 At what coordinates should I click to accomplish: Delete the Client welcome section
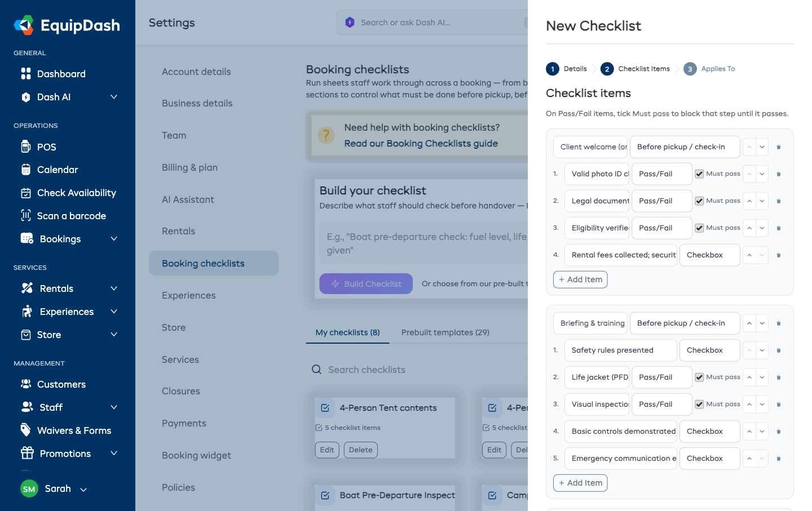[x=779, y=147]
